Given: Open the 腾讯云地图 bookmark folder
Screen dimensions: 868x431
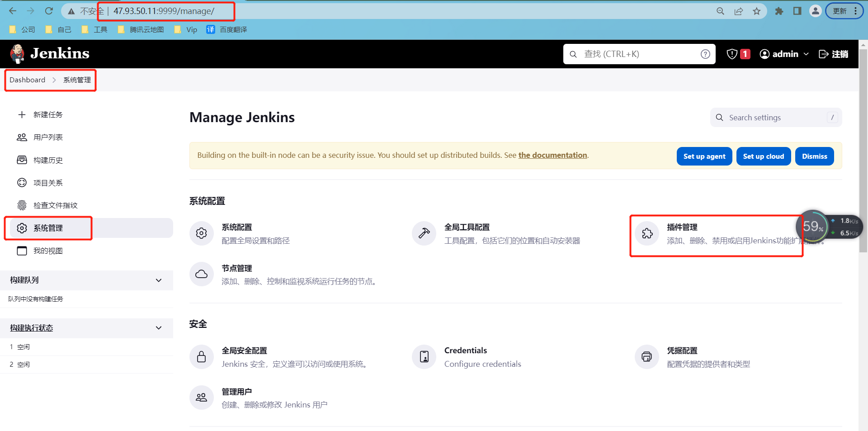Looking at the screenshot, I should click(141, 29).
